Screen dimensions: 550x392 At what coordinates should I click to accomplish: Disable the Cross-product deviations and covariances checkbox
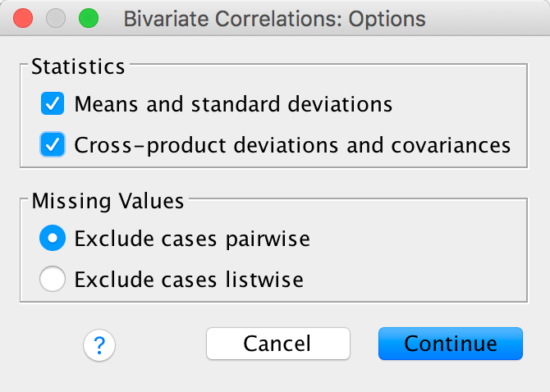click(x=53, y=145)
